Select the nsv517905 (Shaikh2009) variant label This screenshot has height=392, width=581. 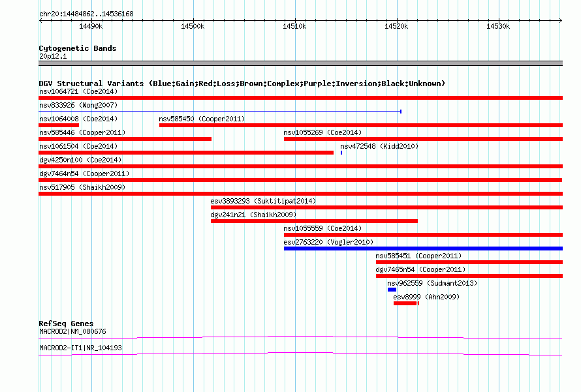click(x=82, y=187)
